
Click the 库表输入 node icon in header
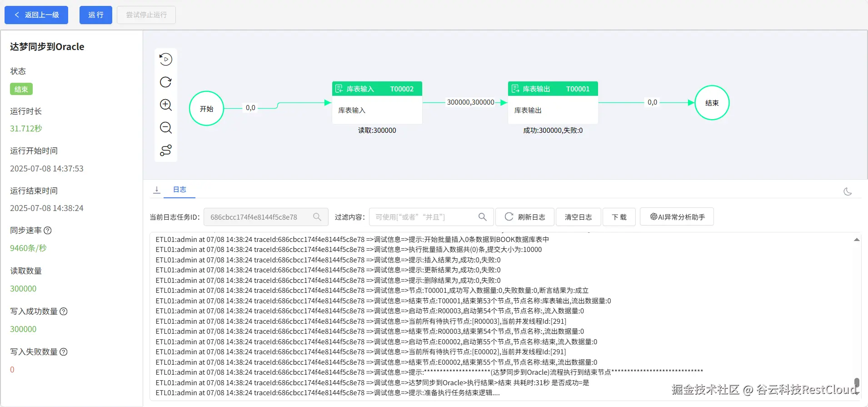(x=339, y=89)
